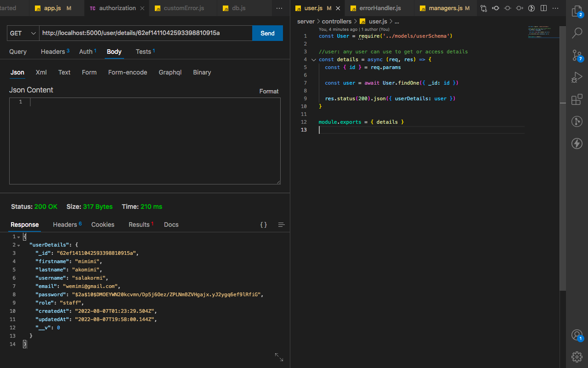
Task: Open the request Headers tab
Action: click(55, 52)
